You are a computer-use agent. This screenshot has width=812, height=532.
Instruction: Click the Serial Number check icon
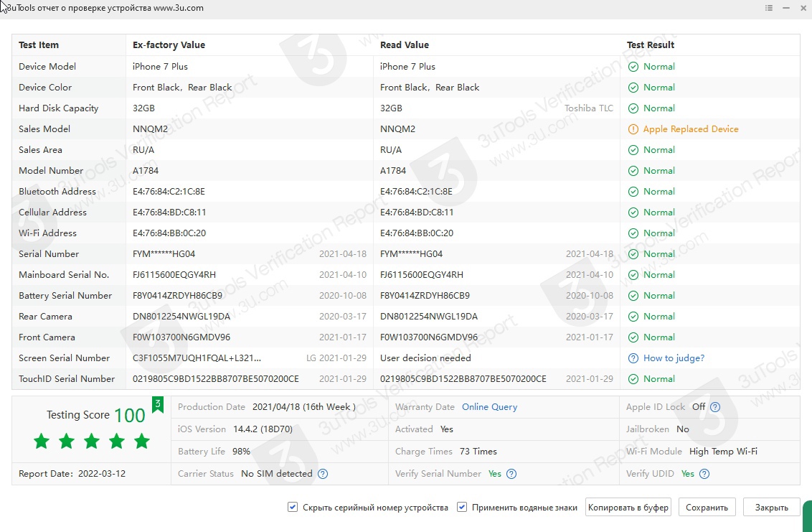pos(633,254)
